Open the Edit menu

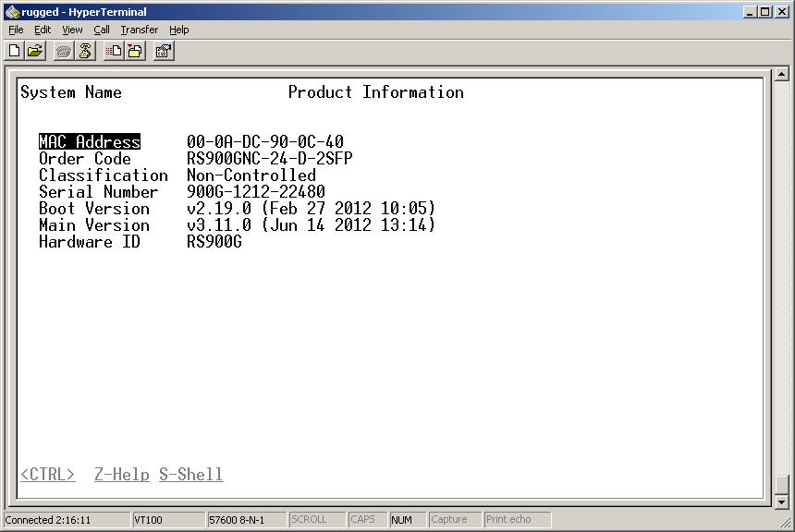pyautogui.click(x=43, y=30)
